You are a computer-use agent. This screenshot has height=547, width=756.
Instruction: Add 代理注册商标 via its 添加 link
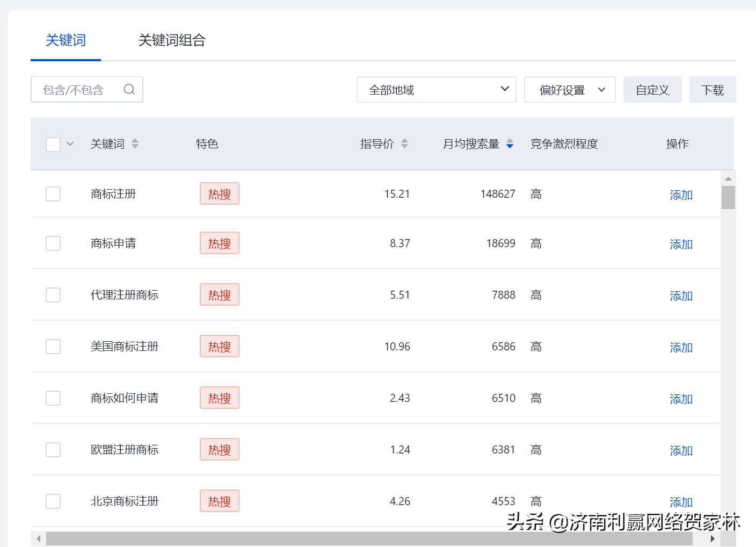pos(680,296)
